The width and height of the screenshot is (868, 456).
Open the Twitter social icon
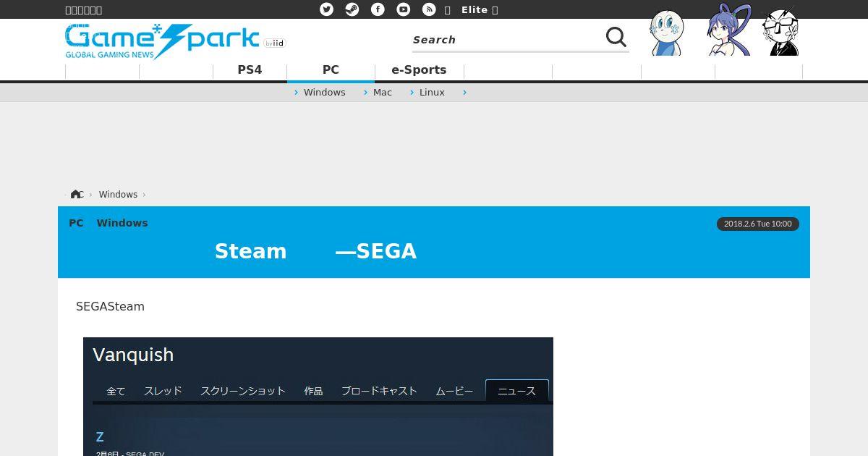tap(327, 9)
